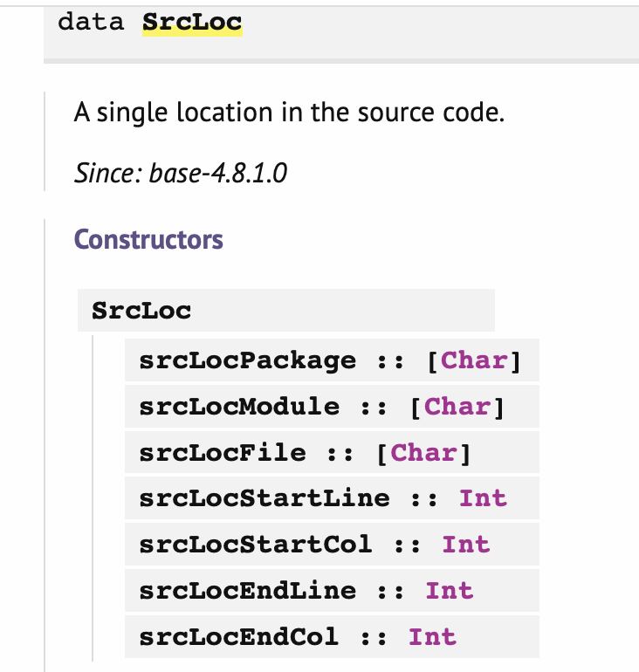Follow the Int link for srcLocEndLine
Screen dimensions: 639x672
tap(450, 591)
